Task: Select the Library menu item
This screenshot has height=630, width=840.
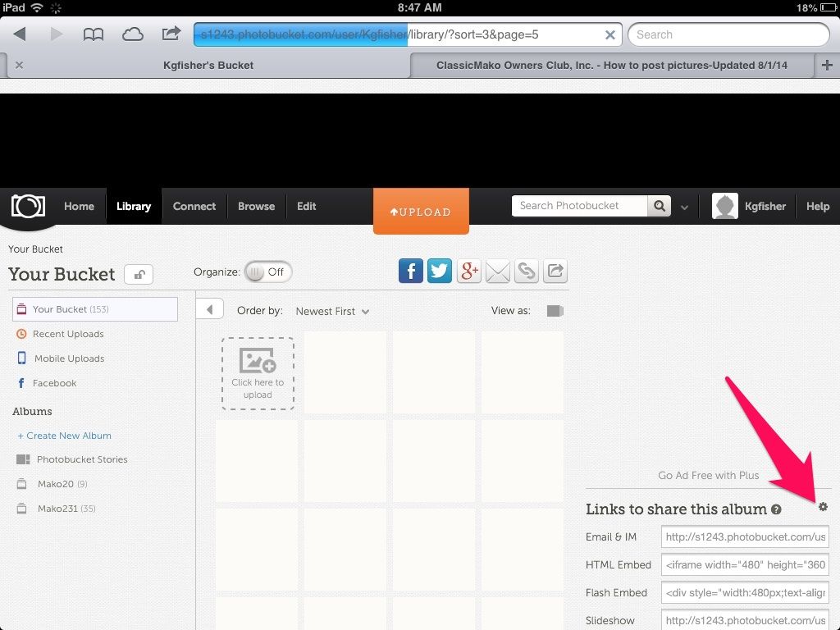Action: pyautogui.click(x=134, y=206)
